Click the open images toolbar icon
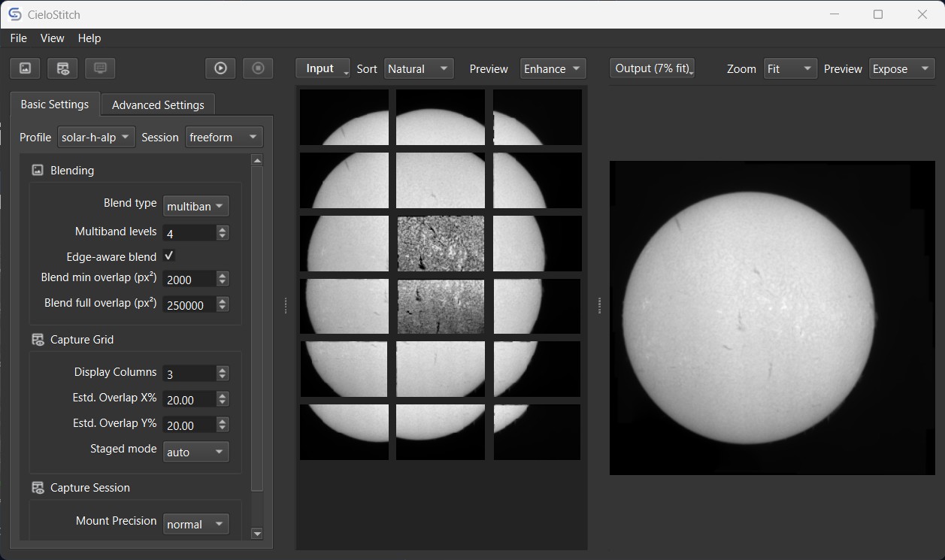This screenshot has height=560, width=945. pos(25,68)
